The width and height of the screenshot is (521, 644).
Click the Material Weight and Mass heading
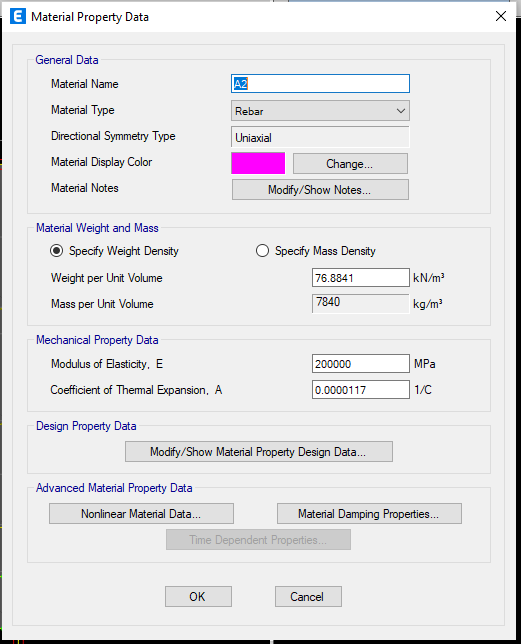coord(97,228)
